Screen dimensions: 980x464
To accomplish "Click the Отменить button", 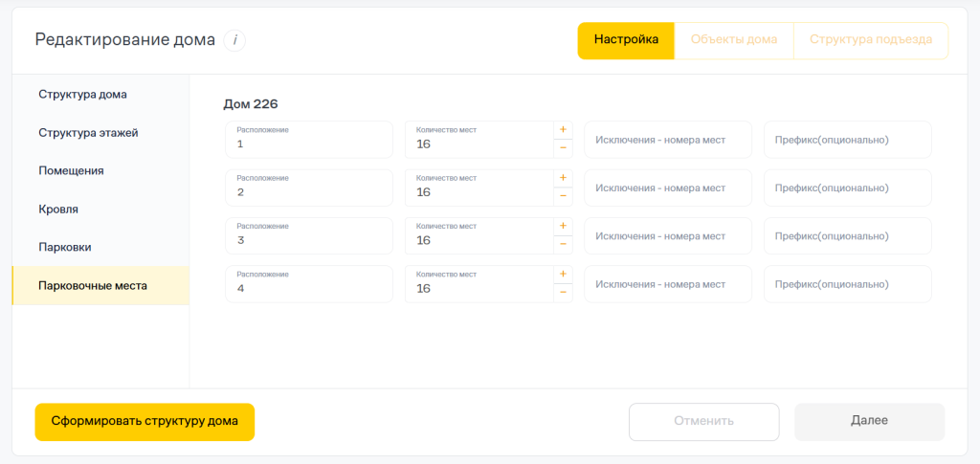I will click(703, 422).
